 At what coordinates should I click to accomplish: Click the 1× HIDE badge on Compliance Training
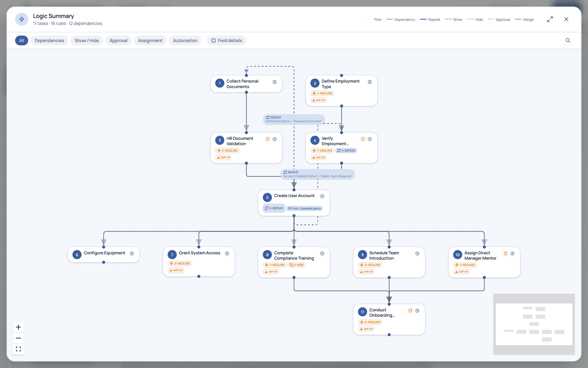296,265
